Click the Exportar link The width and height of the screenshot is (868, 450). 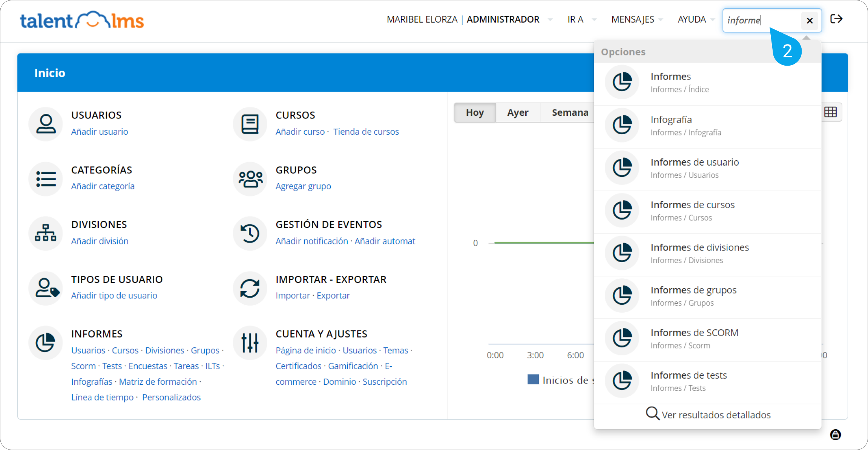(333, 295)
